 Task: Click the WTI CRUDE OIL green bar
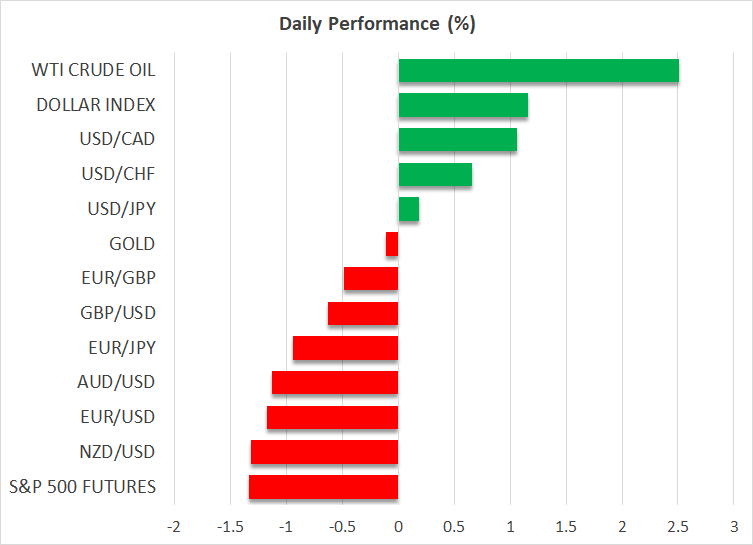538,71
